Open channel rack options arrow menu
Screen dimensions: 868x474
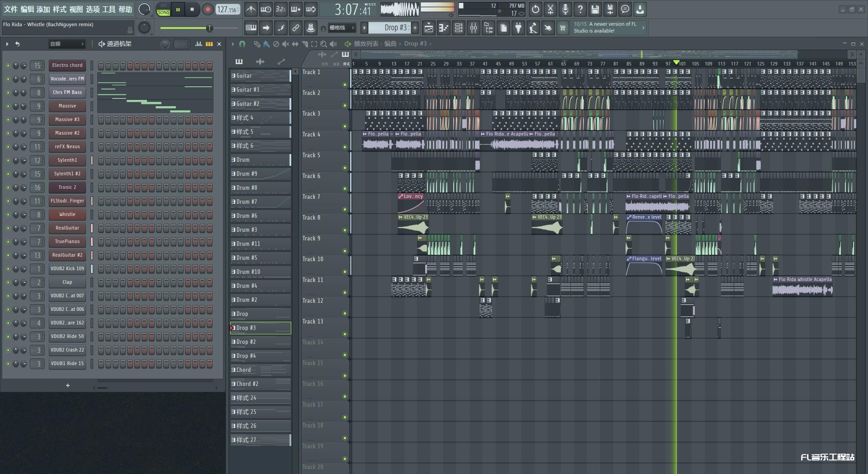tap(7, 44)
